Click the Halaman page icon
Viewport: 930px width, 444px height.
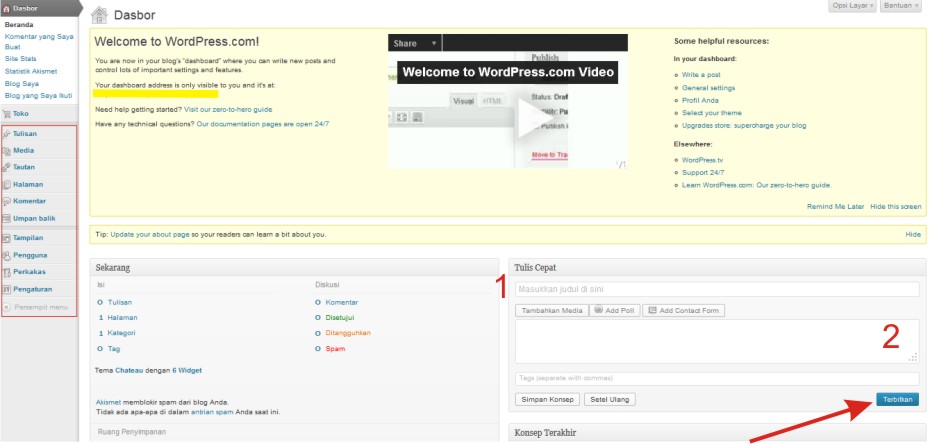coord(7,184)
